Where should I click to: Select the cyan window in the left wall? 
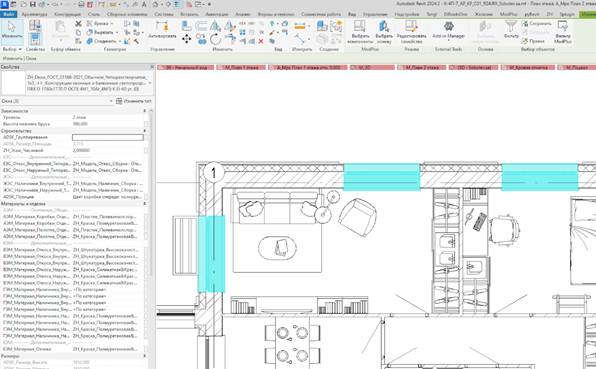point(211,253)
